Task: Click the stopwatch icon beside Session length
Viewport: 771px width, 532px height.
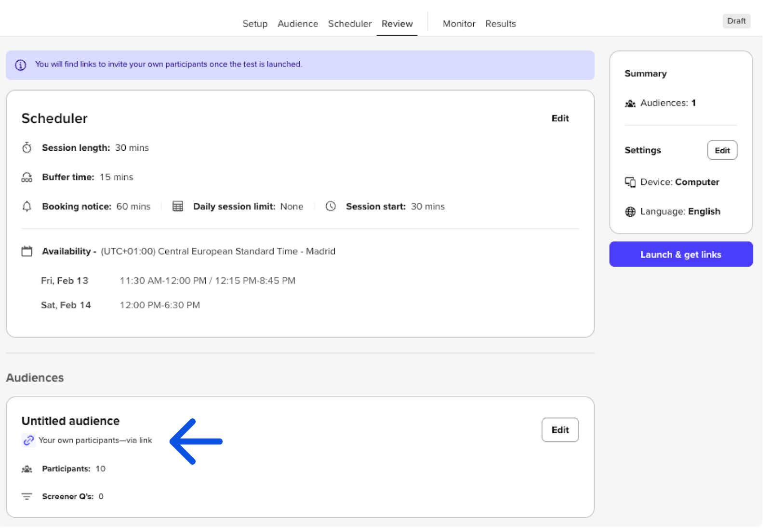Action: pyautogui.click(x=27, y=148)
